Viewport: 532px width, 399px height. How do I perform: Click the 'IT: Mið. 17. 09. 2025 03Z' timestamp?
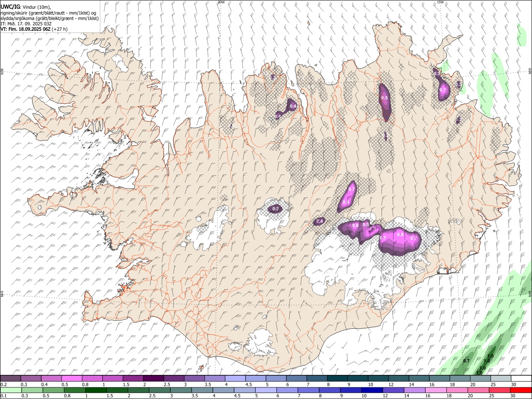coord(26,24)
